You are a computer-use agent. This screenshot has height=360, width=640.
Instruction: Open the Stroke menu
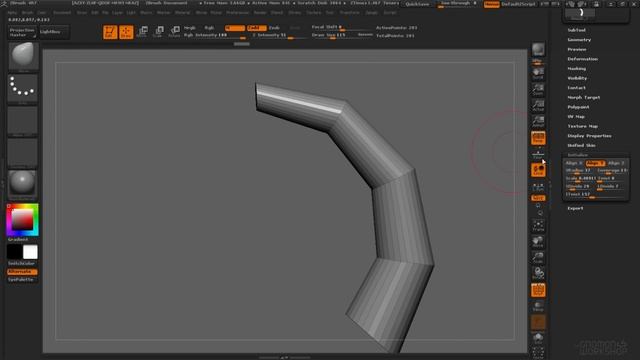click(x=294, y=13)
